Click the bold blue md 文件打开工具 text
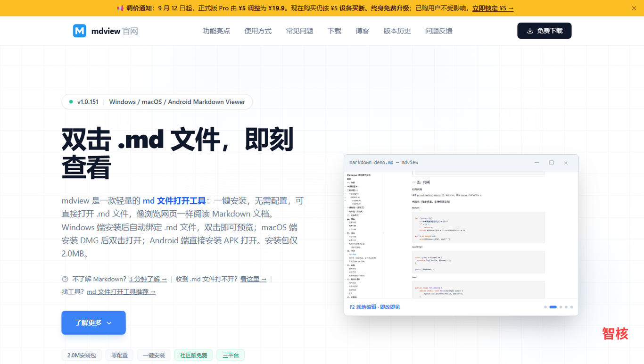This screenshot has height=364, width=644. point(174,201)
